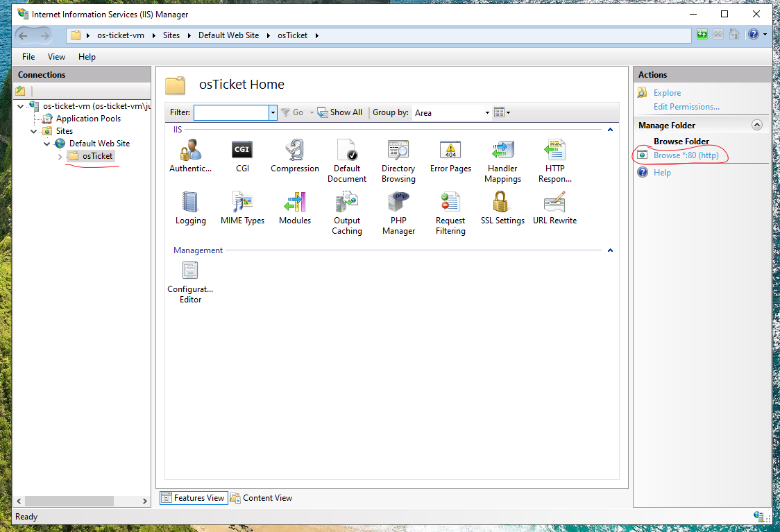Switch to Content View tab
780x532 pixels.
point(262,498)
